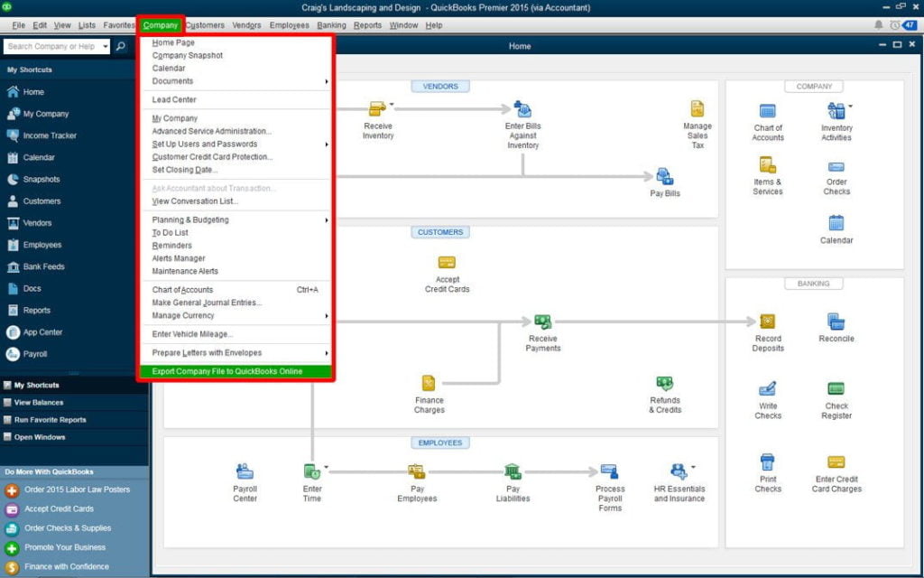Open Finance Charges icon
924x578 pixels.
click(x=429, y=384)
